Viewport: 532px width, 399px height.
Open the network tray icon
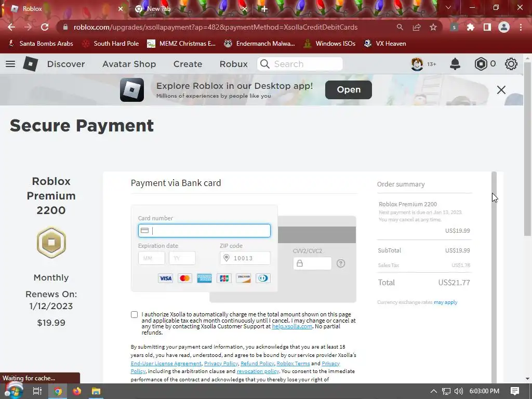(446, 391)
